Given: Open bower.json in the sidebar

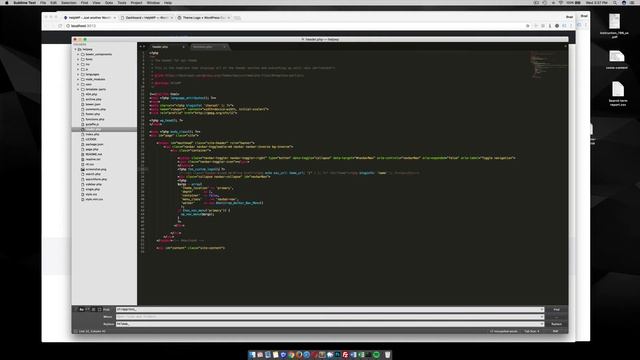Looking at the screenshot, I should 93,104.
